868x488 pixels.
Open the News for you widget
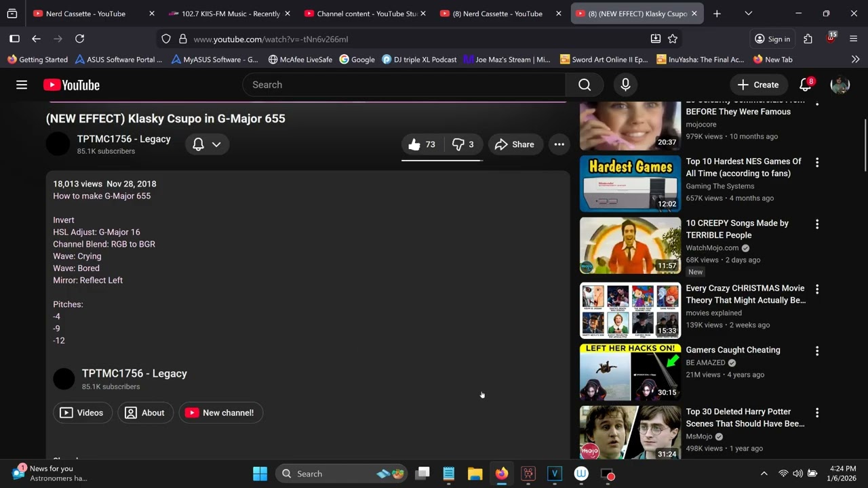click(x=49, y=473)
